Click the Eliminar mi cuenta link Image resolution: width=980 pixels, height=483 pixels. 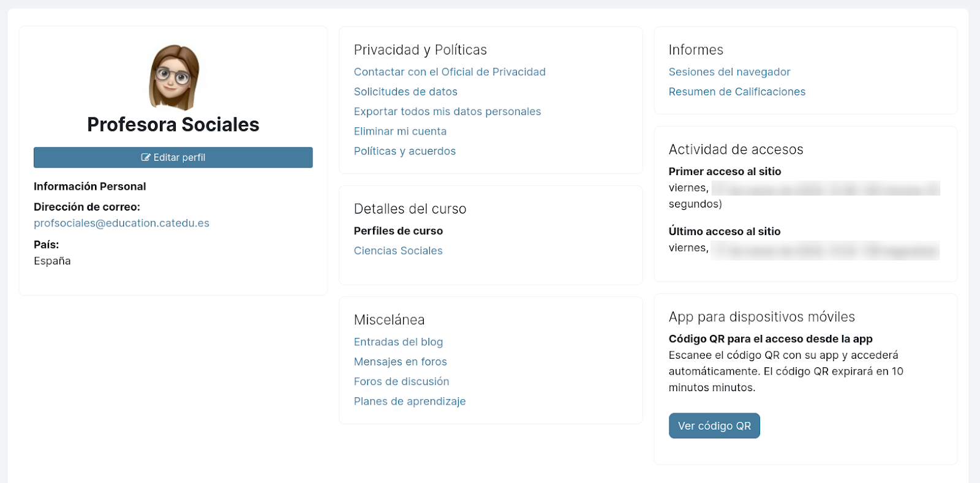pyautogui.click(x=400, y=132)
